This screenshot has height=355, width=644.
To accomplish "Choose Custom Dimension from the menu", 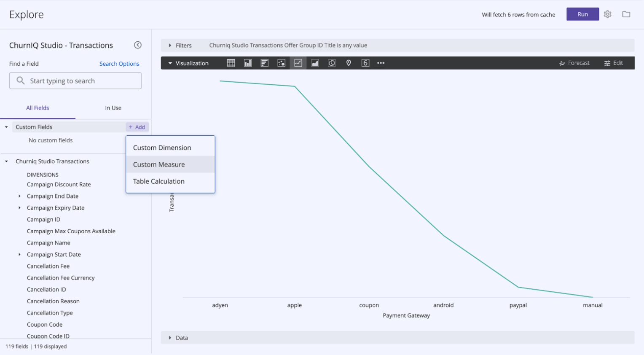I will coord(170,148).
